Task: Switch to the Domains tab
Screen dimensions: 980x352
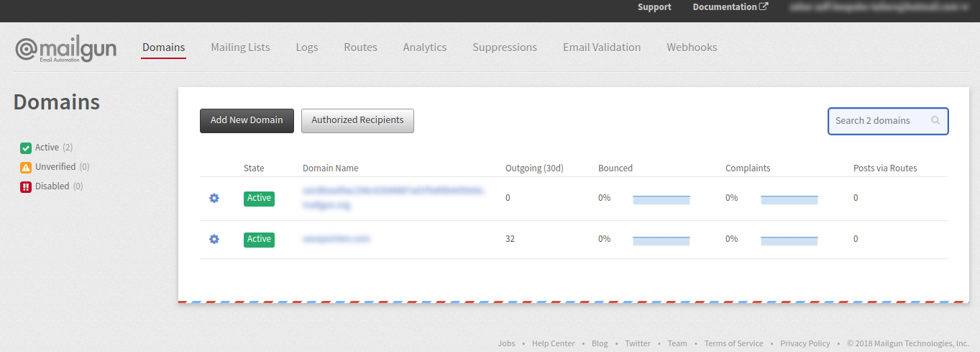Action: [x=163, y=48]
